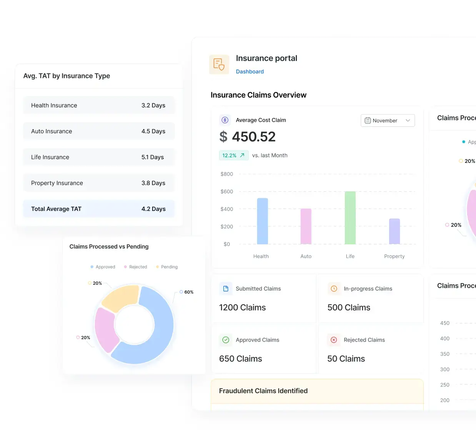This screenshot has width=476, height=448.
Task: Click the blue 60% donut chart segment
Action: coord(161,330)
